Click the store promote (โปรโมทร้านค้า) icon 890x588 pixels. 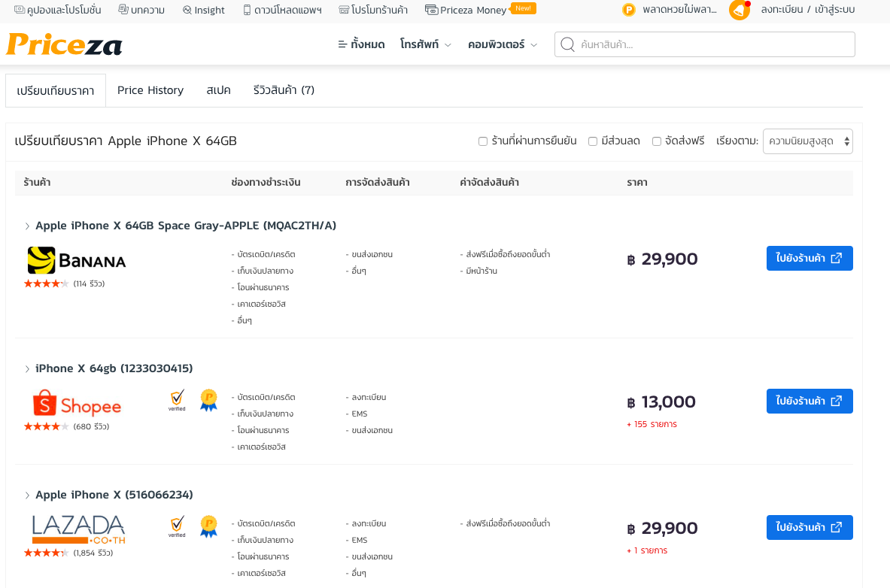pyautogui.click(x=343, y=11)
